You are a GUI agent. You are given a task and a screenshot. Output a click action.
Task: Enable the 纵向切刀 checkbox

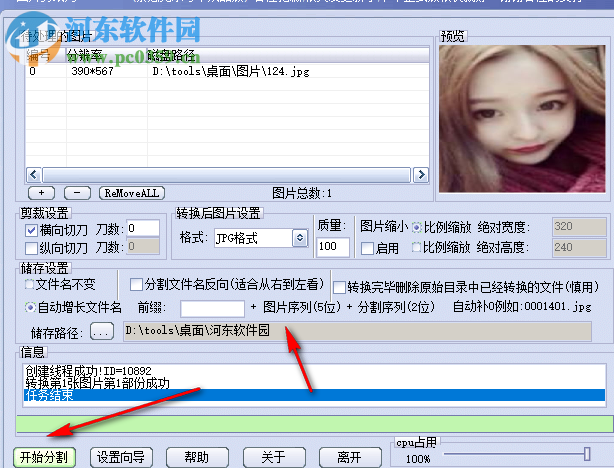click(x=31, y=248)
